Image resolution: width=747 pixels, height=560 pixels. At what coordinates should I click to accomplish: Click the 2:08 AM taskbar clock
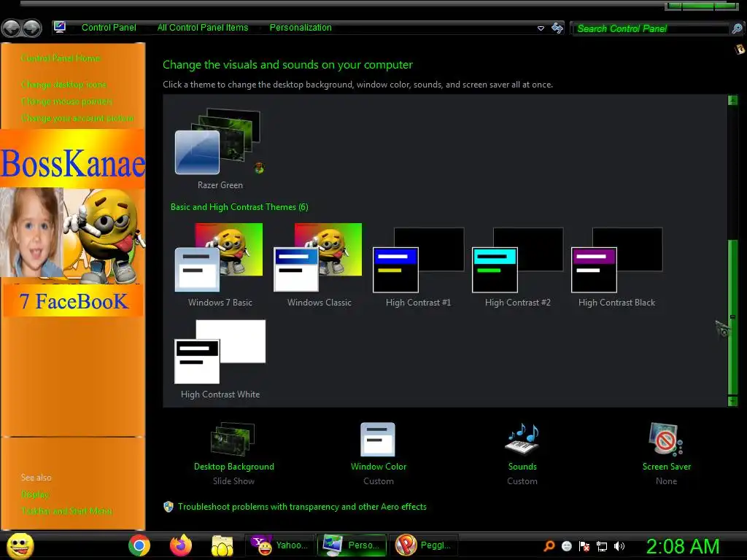click(683, 546)
